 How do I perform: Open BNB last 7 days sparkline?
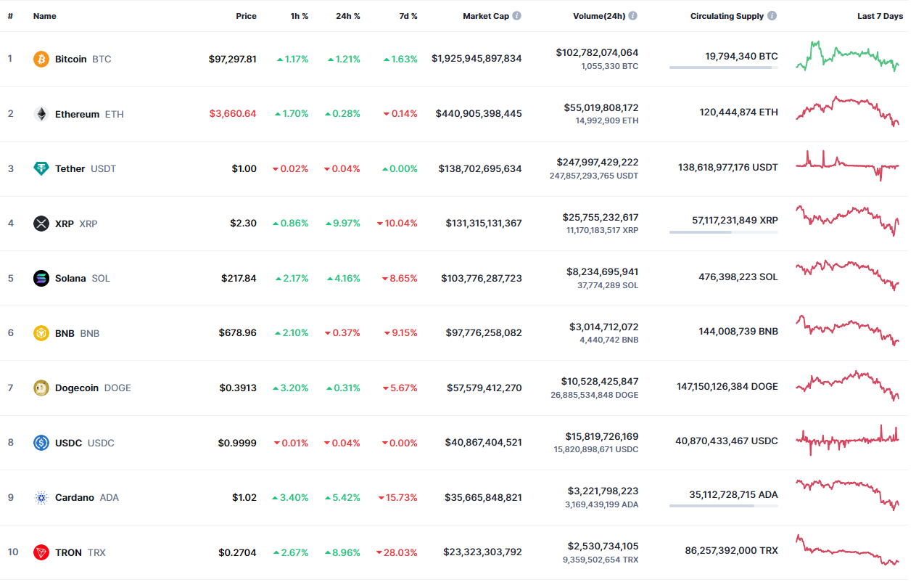click(847, 330)
